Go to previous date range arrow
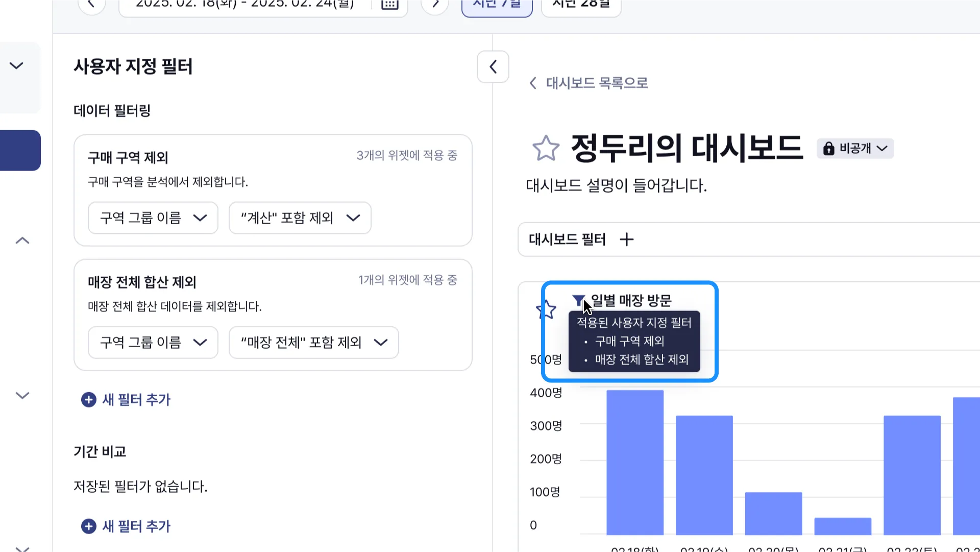The height and width of the screenshot is (552, 980). pyautogui.click(x=92, y=4)
